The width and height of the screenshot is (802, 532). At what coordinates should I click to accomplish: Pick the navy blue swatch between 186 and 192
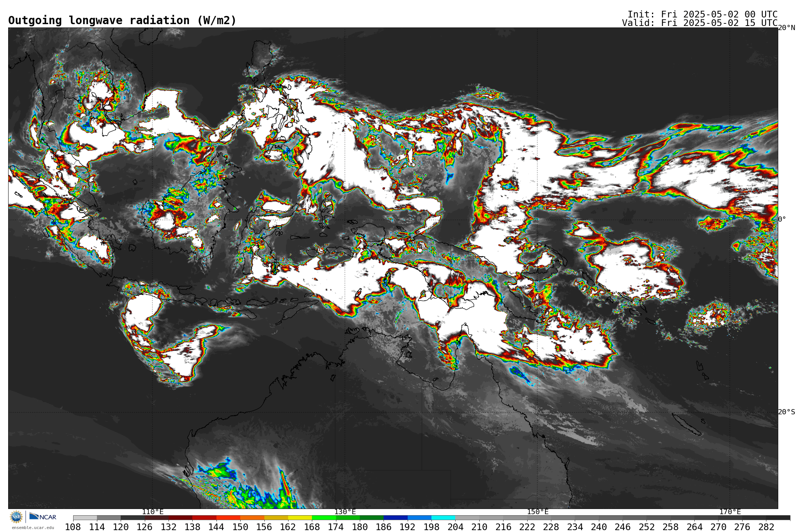pyautogui.click(x=395, y=518)
